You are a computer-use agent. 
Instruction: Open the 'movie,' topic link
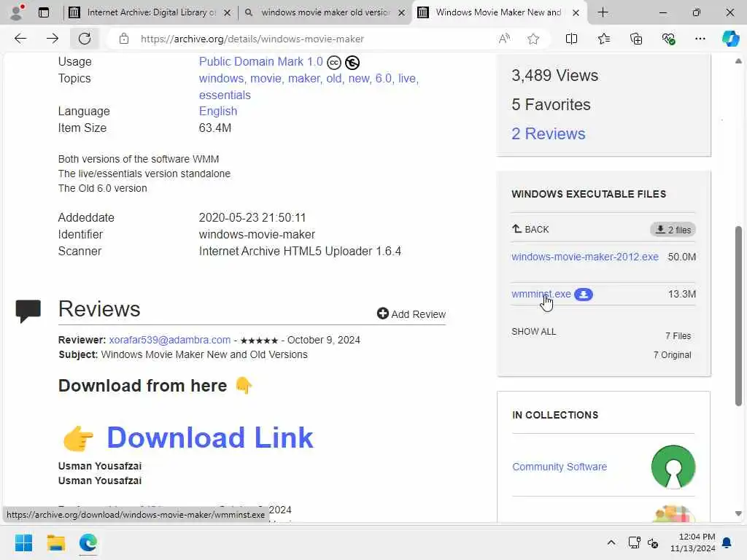point(266,79)
